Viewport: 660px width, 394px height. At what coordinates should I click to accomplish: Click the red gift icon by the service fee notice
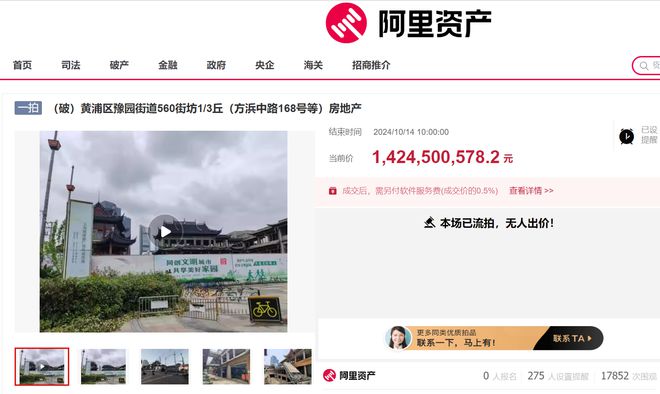tap(333, 191)
